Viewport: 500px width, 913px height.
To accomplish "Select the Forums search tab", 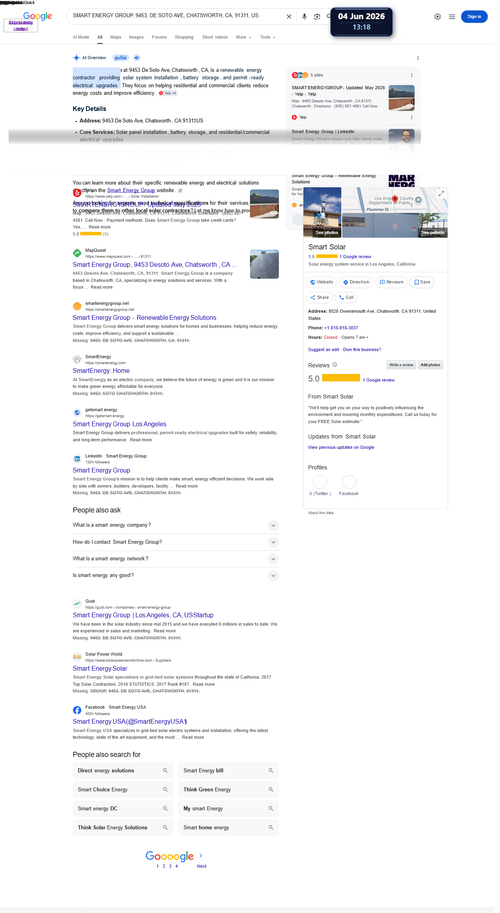I will click(x=159, y=37).
